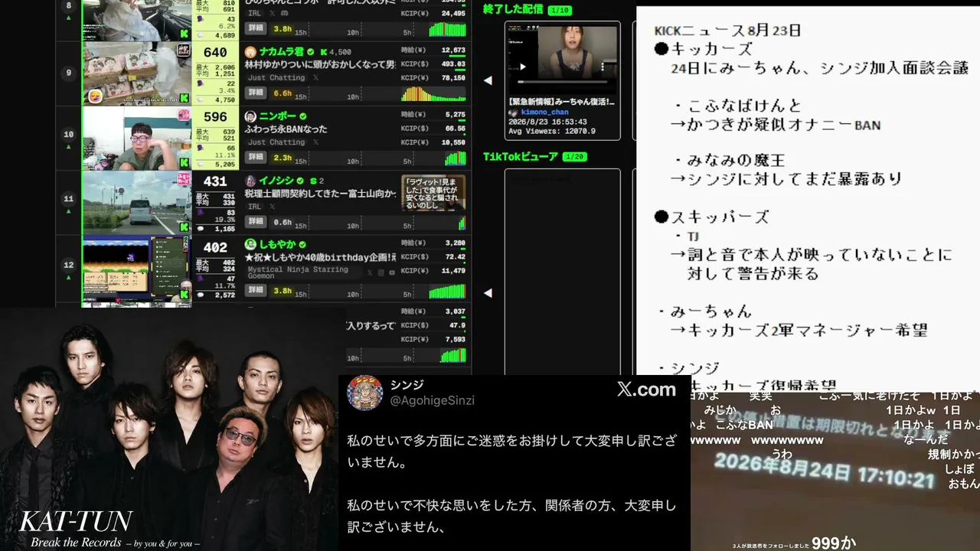Open the ニンポー channel name link

(x=278, y=116)
